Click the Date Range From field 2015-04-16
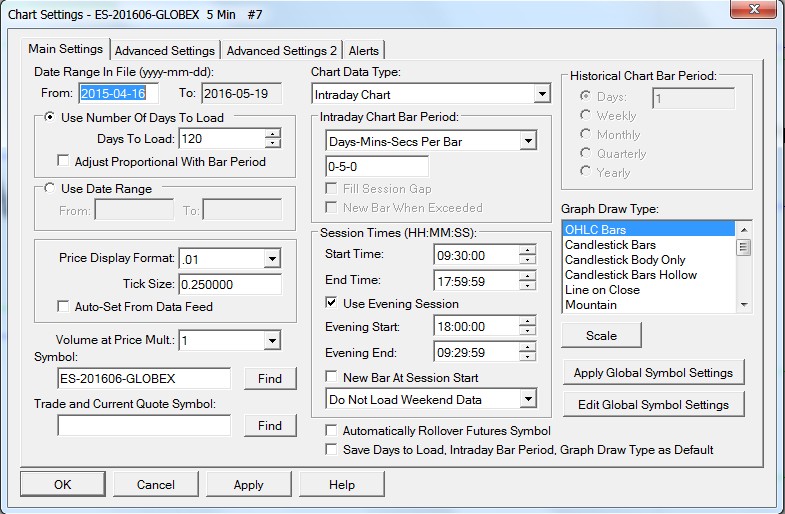Image resolution: width=785 pixels, height=514 pixels. [x=119, y=93]
